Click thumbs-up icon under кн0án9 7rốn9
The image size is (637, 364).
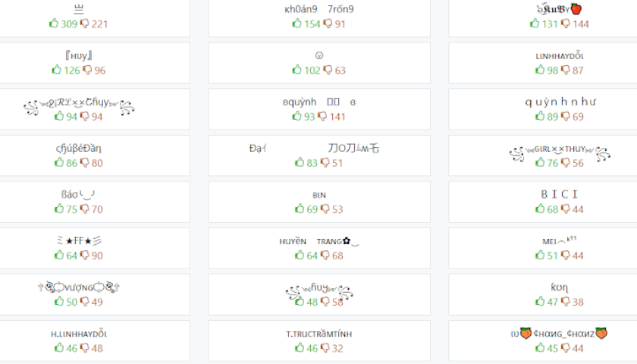click(x=297, y=24)
